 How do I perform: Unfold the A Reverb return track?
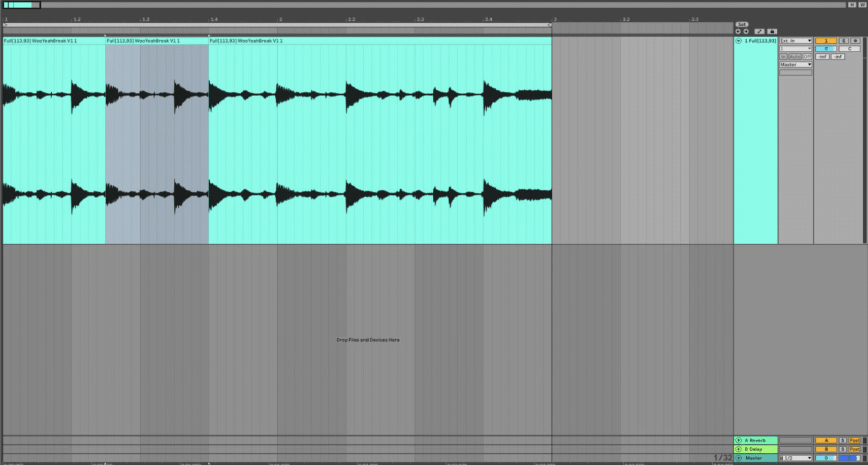[x=739, y=440]
